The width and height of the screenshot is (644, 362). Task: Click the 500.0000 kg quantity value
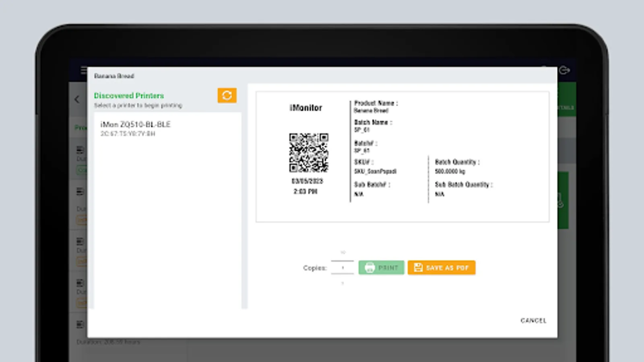pyautogui.click(x=450, y=171)
